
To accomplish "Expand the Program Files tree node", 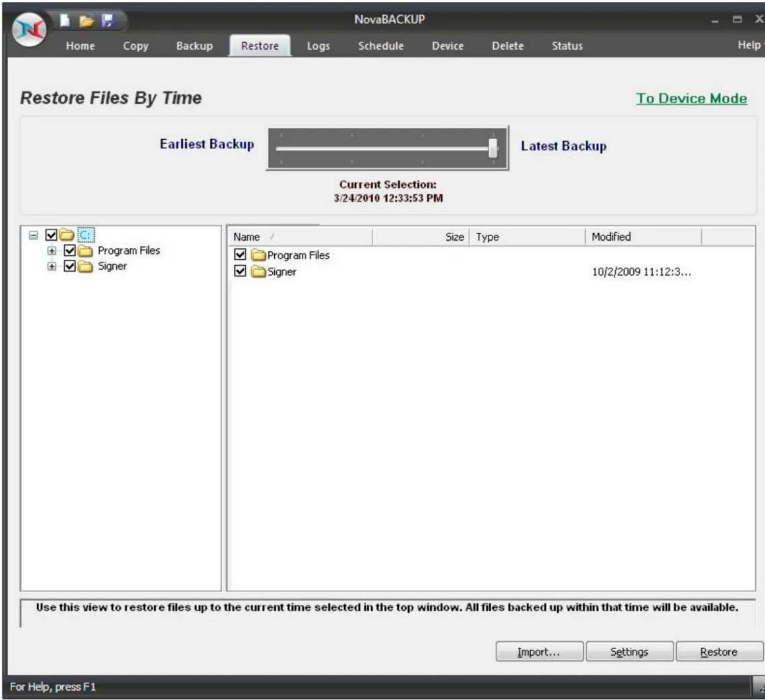I will point(52,251).
